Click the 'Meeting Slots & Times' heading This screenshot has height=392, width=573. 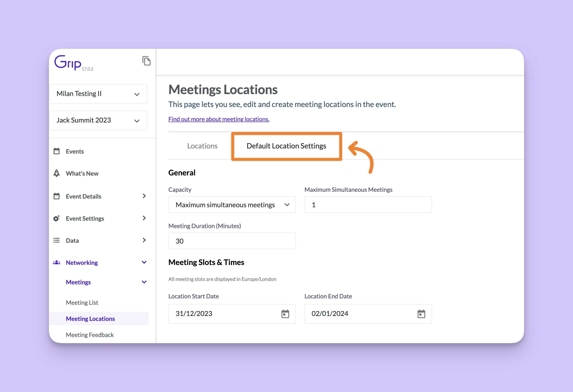click(x=206, y=262)
